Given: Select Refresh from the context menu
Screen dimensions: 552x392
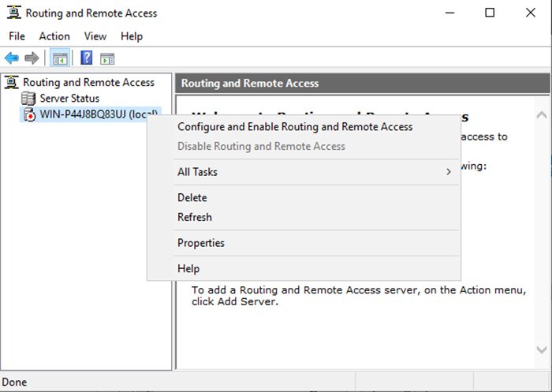Looking at the screenshot, I should (x=195, y=217).
